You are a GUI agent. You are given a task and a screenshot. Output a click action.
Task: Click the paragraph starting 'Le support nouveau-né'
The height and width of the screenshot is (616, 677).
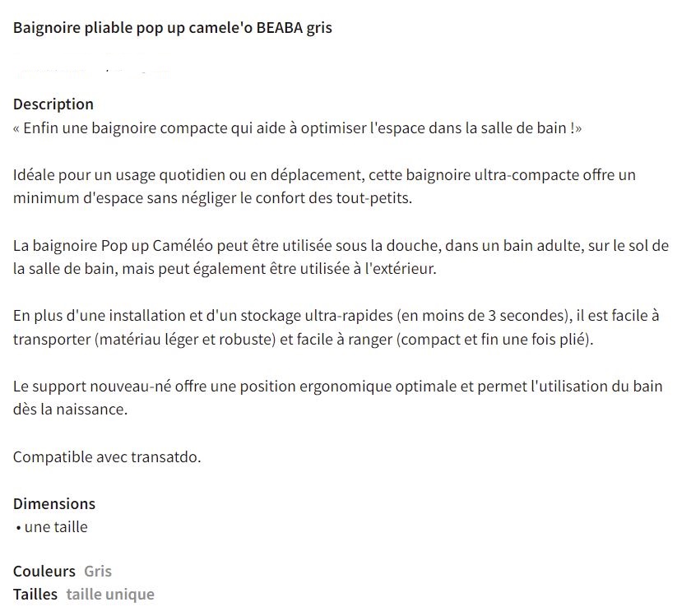coord(339,387)
